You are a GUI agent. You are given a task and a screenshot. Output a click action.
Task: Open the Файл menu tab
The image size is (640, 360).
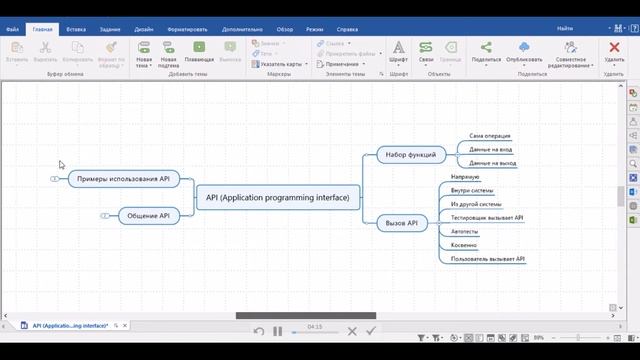point(13,29)
